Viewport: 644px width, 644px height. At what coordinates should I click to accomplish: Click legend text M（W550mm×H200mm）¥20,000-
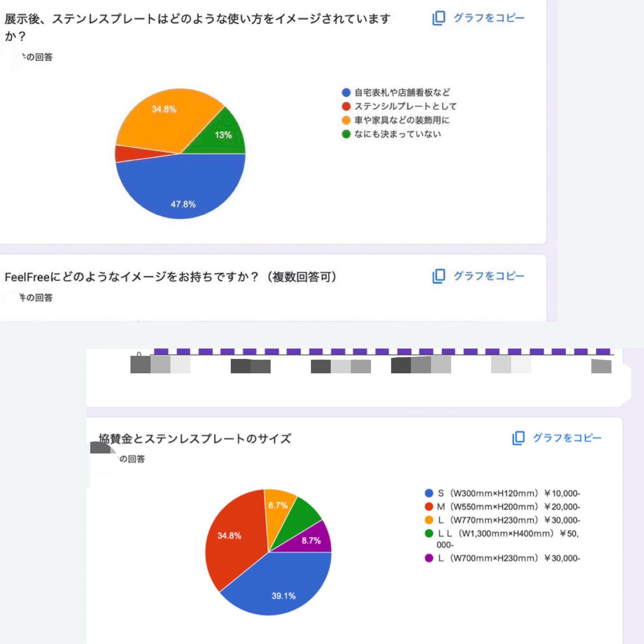[x=508, y=506]
